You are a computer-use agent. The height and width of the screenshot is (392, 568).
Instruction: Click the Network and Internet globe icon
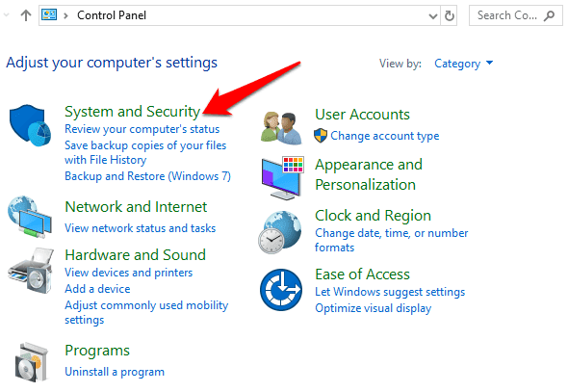[30, 217]
